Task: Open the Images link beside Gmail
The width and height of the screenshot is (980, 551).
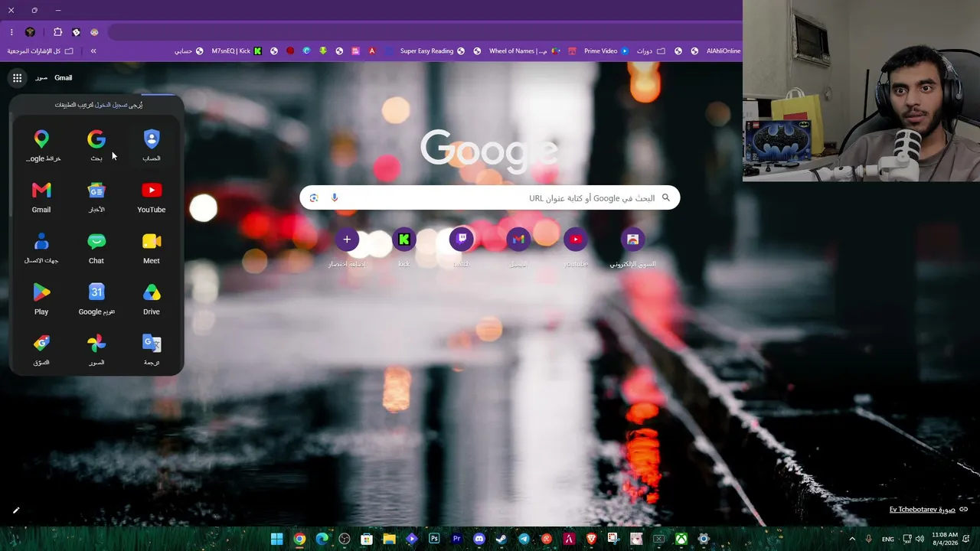Action: (x=41, y=77)
